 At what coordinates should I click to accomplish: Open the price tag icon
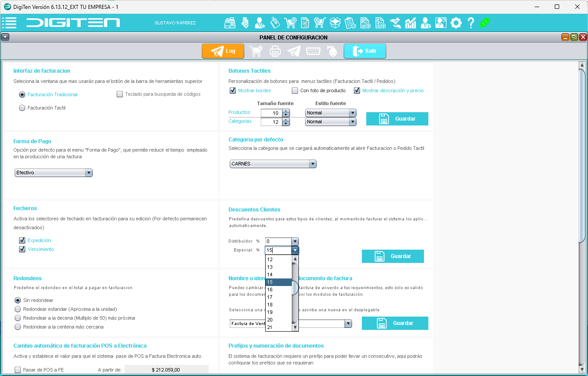(275, 23)
